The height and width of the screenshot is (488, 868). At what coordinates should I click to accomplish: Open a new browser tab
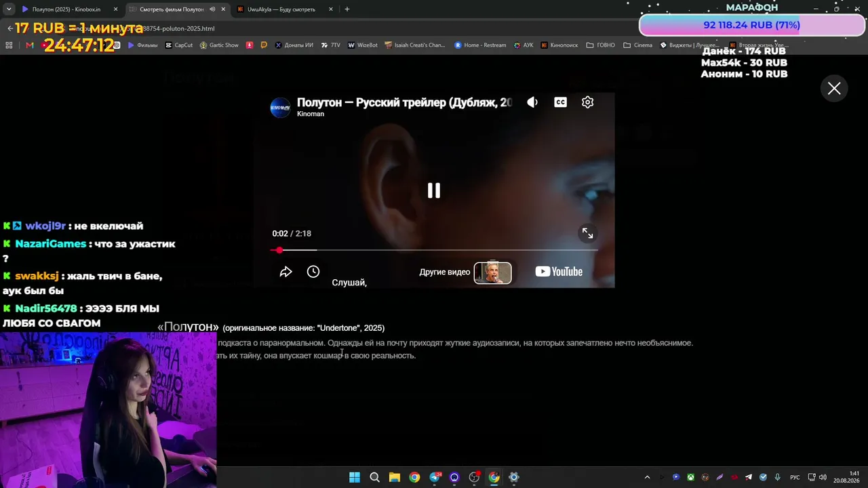[347, 9]
